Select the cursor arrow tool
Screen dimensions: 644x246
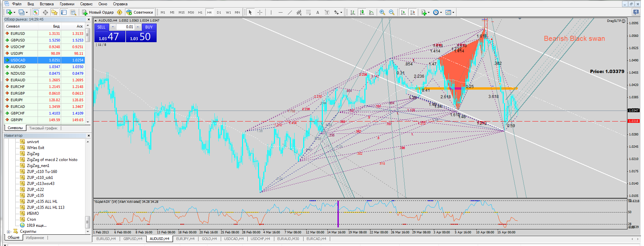coord(250,12)
